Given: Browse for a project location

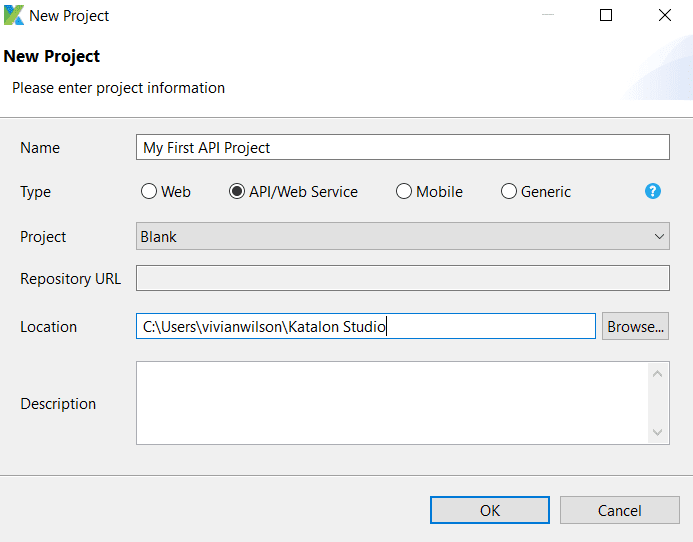Looking at the screenshot, I should pos(635,326).
